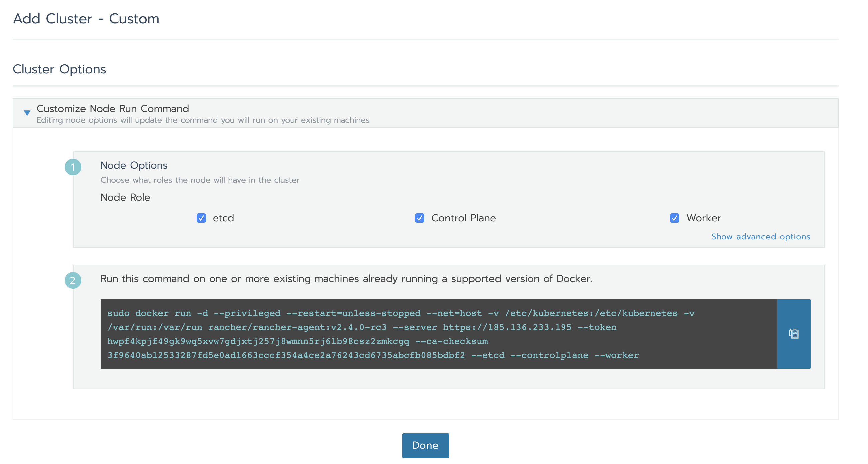Uncheck the etcd role checkbox
Image resolution: width=868 pixels, height=464 pixels.
pos(201,218)
